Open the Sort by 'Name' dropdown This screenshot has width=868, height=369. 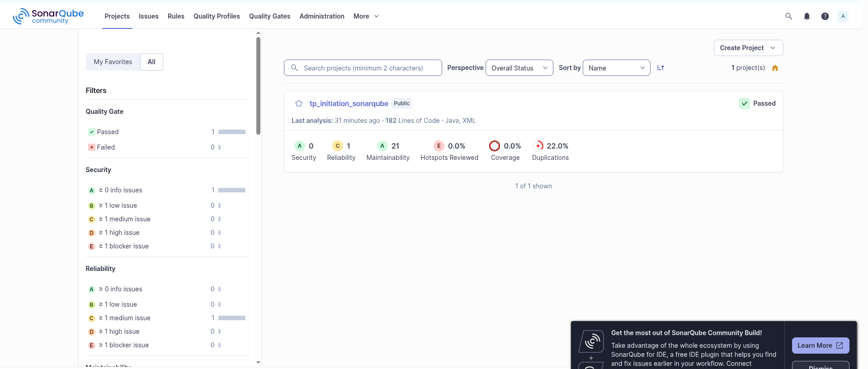pos(617,68)
